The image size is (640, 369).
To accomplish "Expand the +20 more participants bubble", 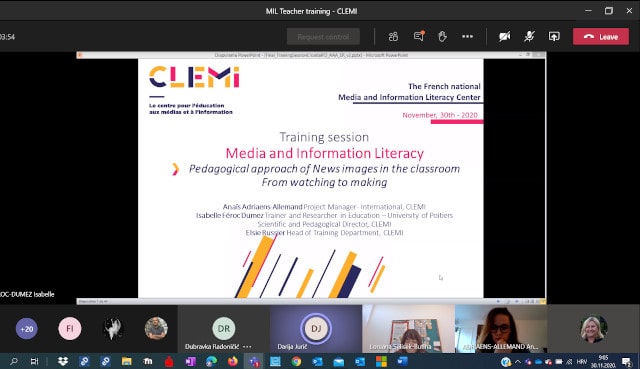I will click(x=27, y=329).
